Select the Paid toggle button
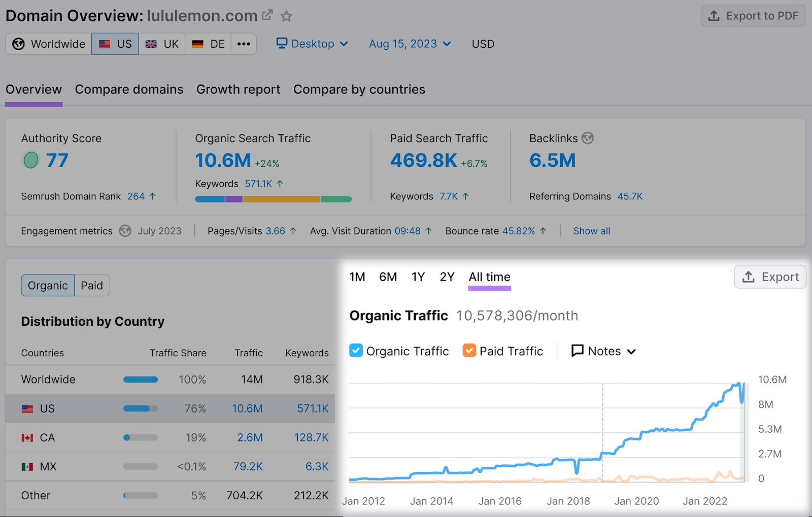This screenshot has height=517, width=812. 92,286
